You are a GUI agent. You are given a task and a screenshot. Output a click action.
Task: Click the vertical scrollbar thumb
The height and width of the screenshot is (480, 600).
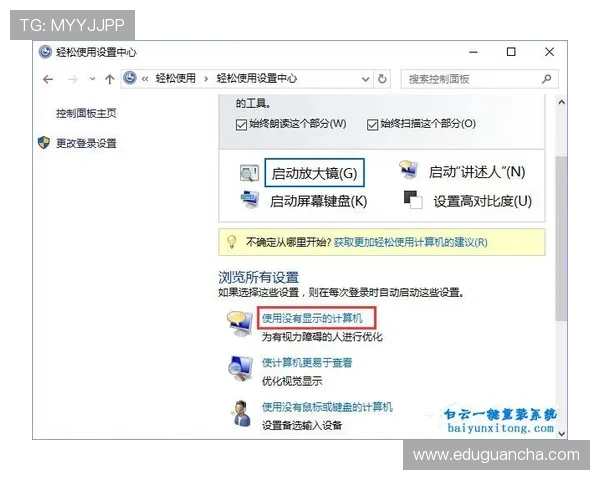click(x=561, y=238)
